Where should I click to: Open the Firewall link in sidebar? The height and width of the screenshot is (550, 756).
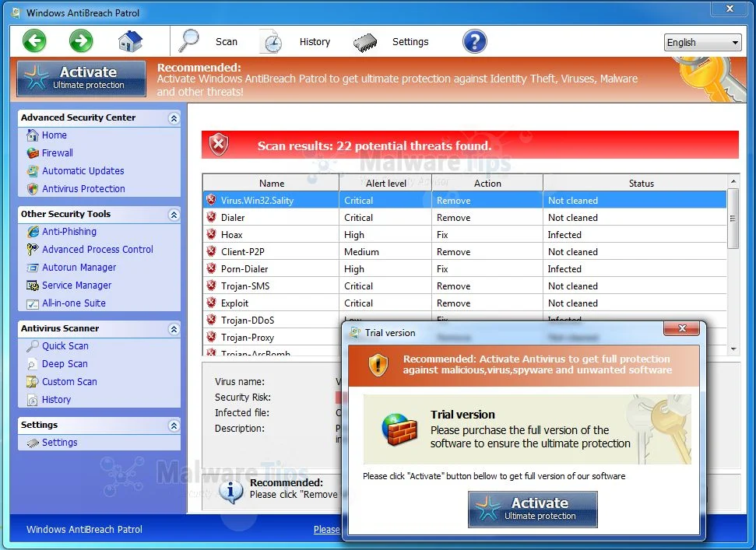[x=58, y=153]
